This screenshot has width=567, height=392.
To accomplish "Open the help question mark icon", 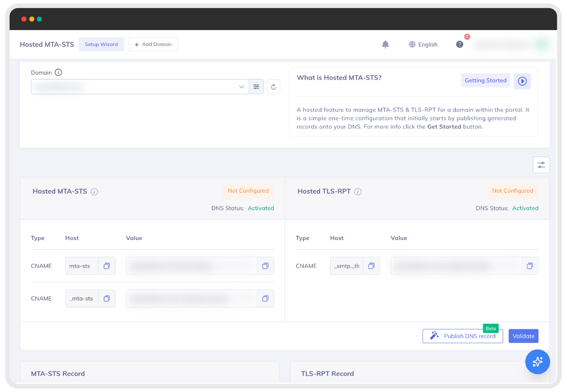I will click(460, 44).
